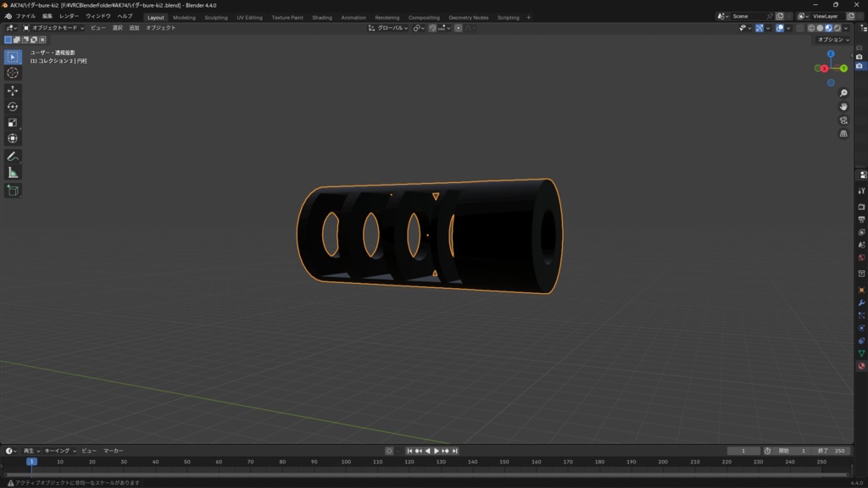The image size is (868, 488).
Task: Create a new scene button
Action: [780, 17]
